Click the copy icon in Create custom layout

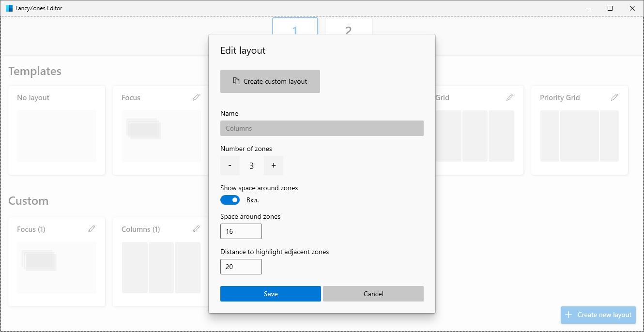[236, 81]
